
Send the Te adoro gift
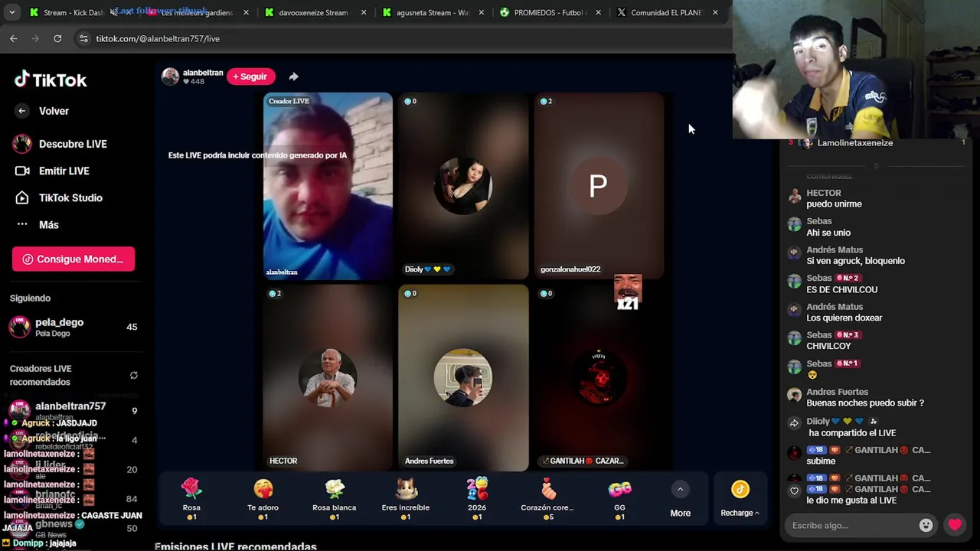[x=263, y=498]
